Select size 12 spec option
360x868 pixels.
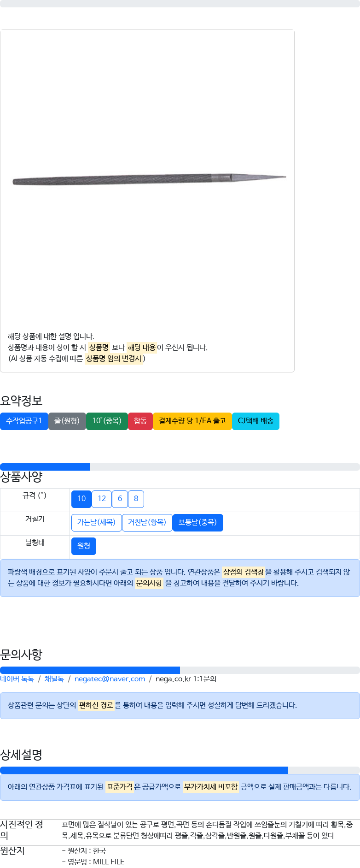click(102, 499)
